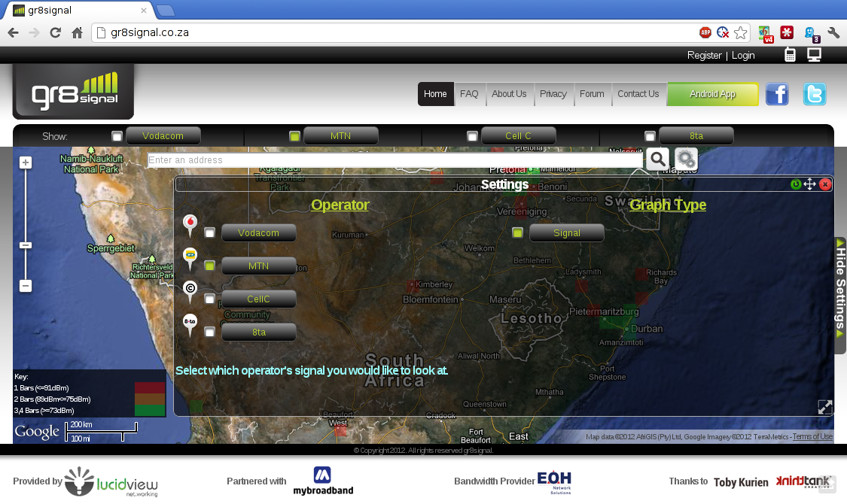This screenshot has height=504, width=847.
Task: Reload the gr8signal page
Action: [x=55, y=33]
